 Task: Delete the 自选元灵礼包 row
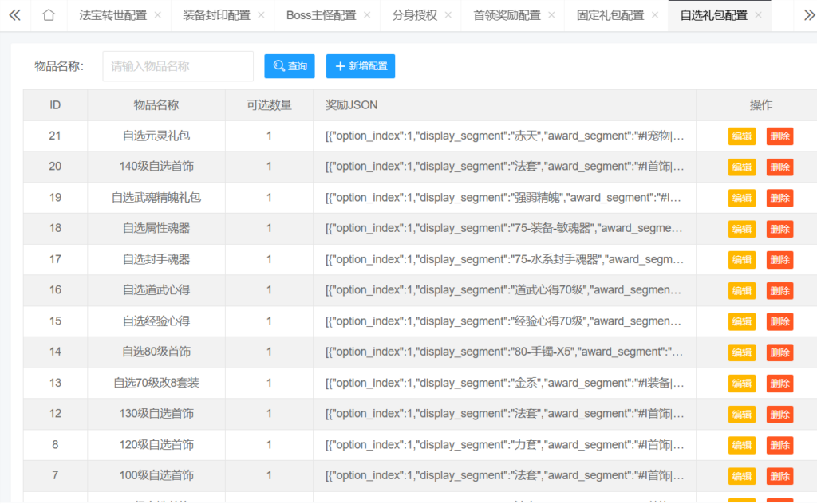(x=780, y=136)
